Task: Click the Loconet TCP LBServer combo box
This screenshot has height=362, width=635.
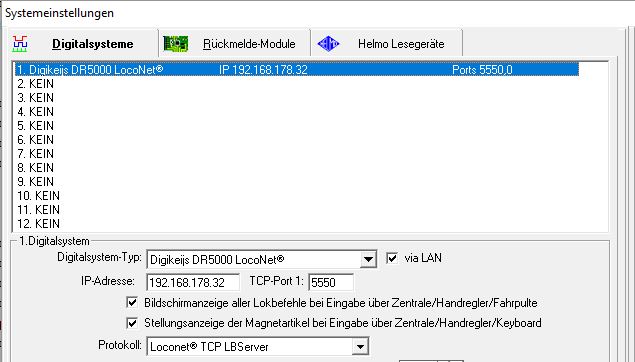Action: tap(258, 347)
